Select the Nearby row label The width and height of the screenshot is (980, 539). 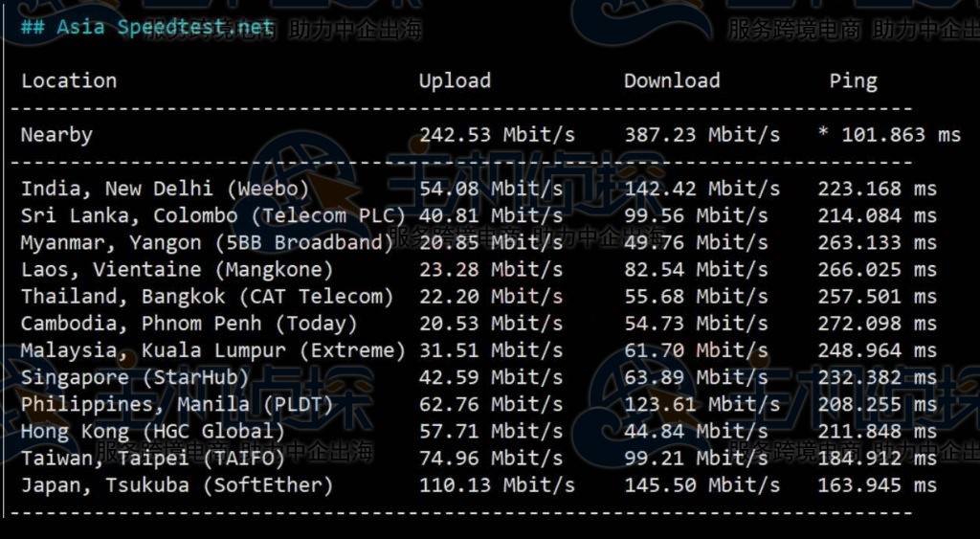tap(56, 135)
